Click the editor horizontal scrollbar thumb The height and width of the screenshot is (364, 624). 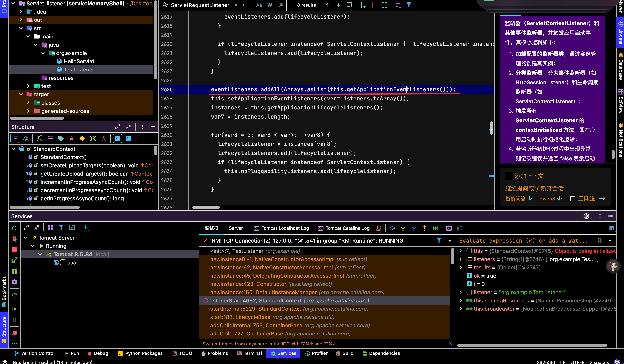pos(206,207)
